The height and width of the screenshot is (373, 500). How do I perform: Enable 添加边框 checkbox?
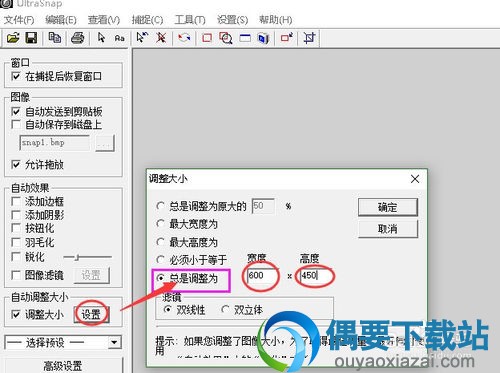(x=16, y=201)
